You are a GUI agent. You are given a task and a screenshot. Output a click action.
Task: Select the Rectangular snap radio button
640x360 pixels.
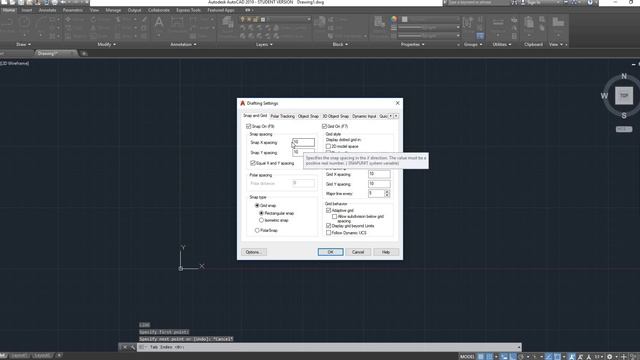[x=261, y=213]
